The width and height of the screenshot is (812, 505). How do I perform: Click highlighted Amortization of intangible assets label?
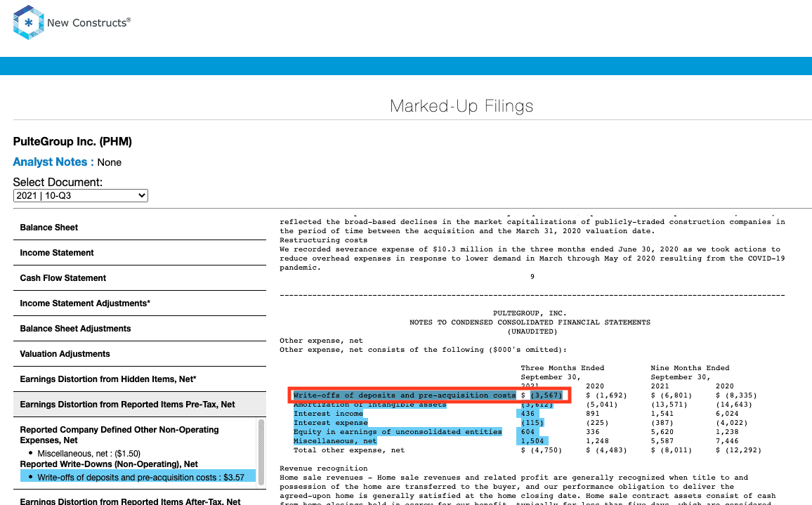(369, 405)
